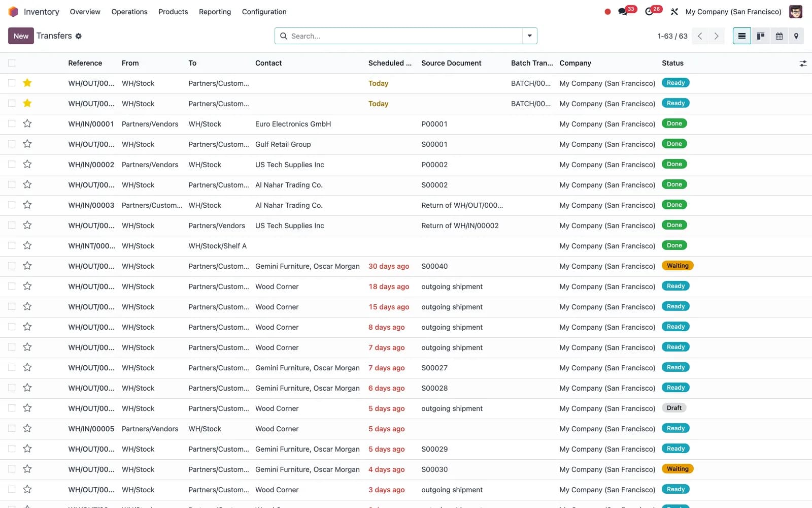Switch to calendar view
Viewport: 812px width, 508px height.
click(x=779, y=36)
